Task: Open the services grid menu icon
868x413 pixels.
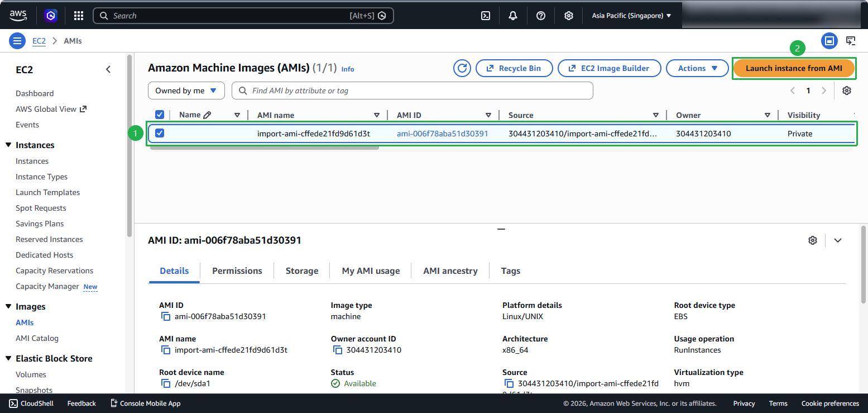Action: pyautogui.click(x=79, y=16)
